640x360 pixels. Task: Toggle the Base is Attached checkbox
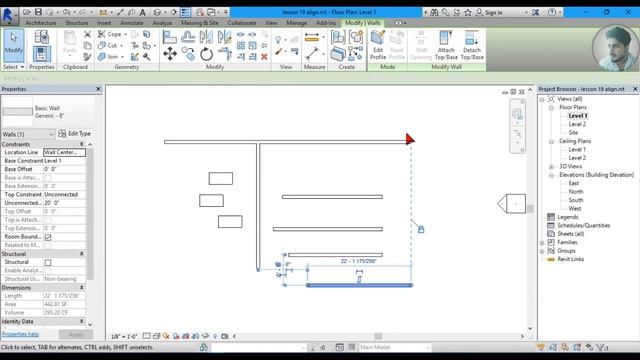(48, 178)
